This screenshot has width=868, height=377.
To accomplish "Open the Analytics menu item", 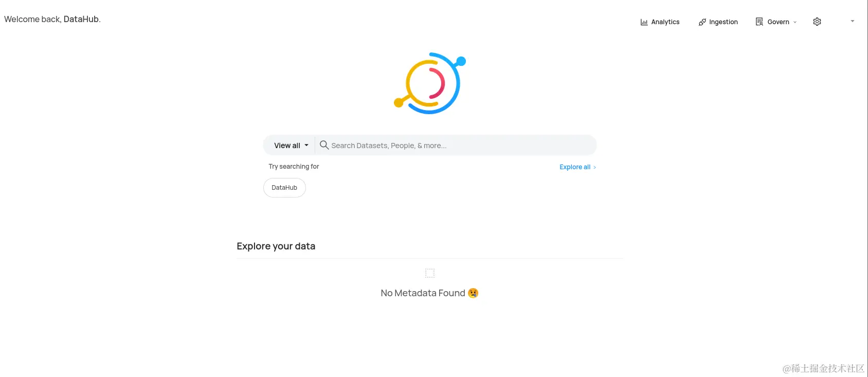I will tap(665, 22).
